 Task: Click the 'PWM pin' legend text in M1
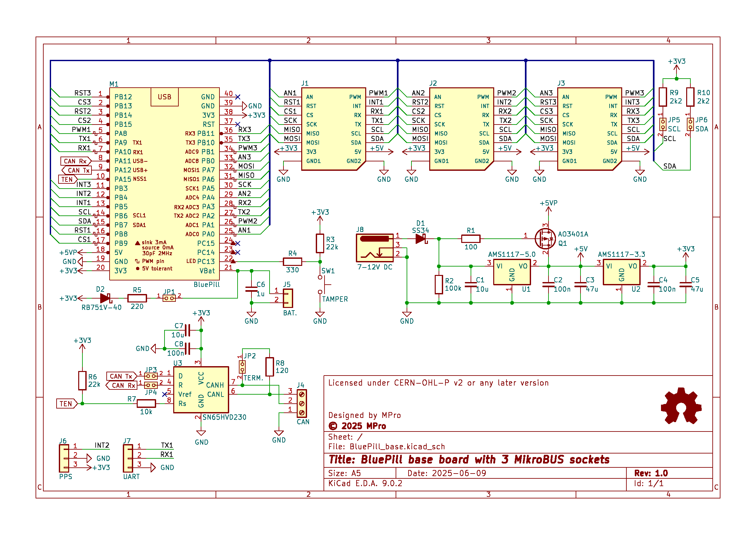click(x=153, y=261)
